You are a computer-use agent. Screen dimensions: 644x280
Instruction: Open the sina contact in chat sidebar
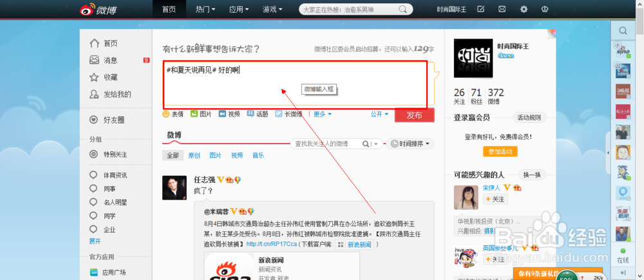click(623, 50)
